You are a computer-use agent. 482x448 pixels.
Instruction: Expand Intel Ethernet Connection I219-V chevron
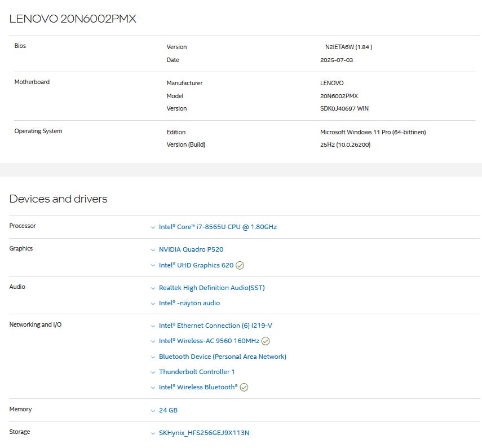click(153, 326)
